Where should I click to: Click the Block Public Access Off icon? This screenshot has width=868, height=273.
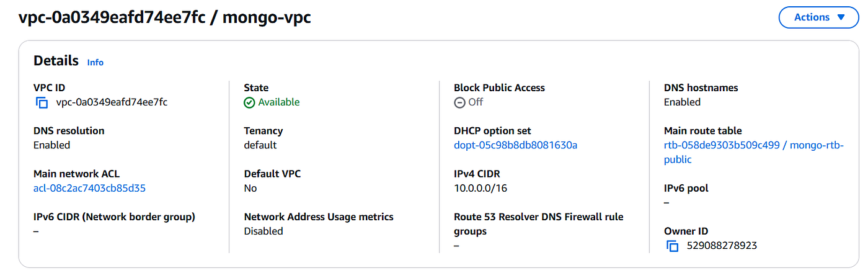click(459, 102)
